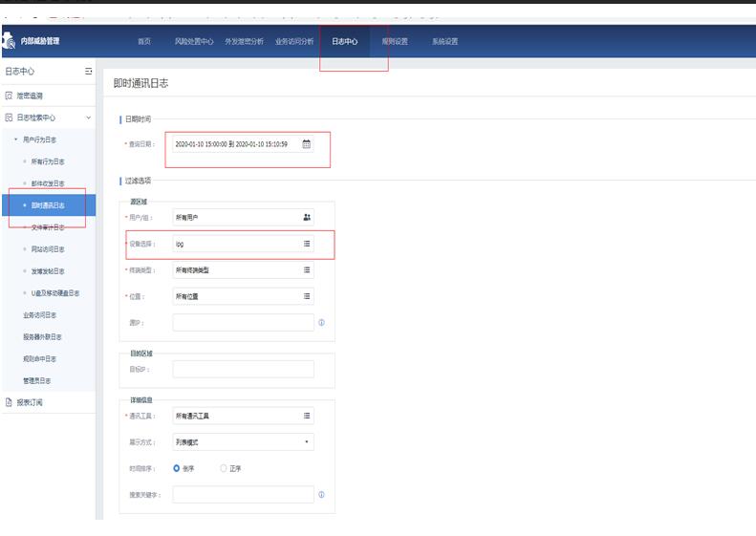Click the 日期时间 section heading
Image resolution: width=756 pixels, height=536 pixels.
tap(138, 119)
